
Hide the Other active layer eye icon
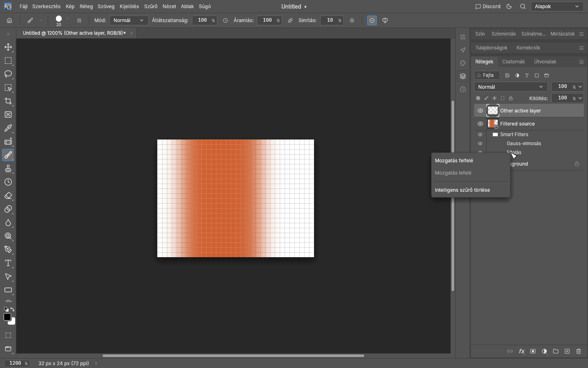480,111
